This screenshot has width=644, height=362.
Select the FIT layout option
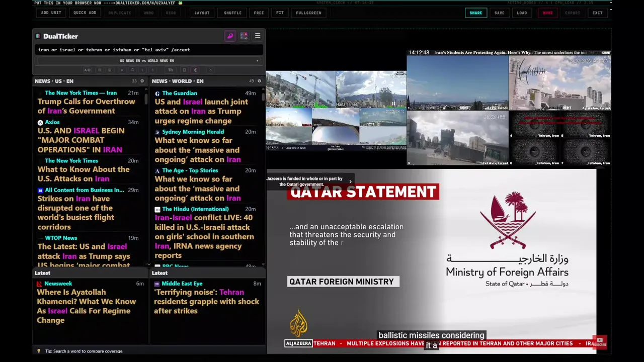(280, 13)
